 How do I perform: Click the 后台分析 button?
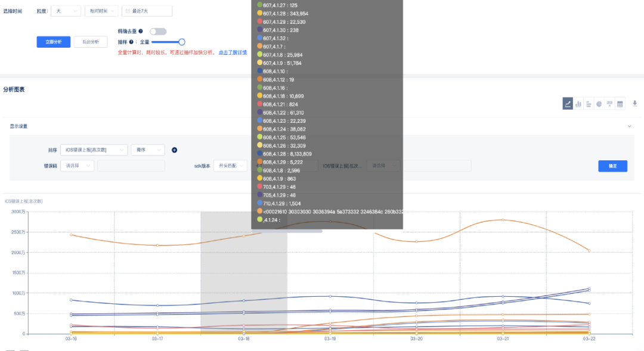click(x=91, y=42)
